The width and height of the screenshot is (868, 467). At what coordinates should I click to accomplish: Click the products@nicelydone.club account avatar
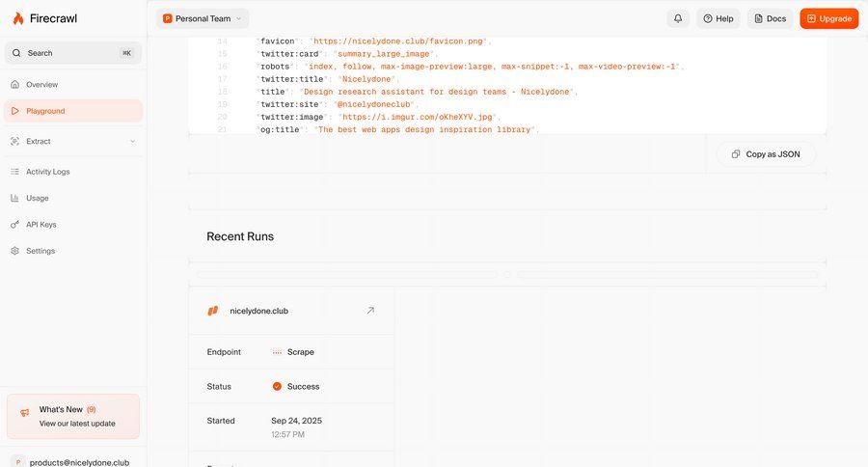click(x=17, y=461)
